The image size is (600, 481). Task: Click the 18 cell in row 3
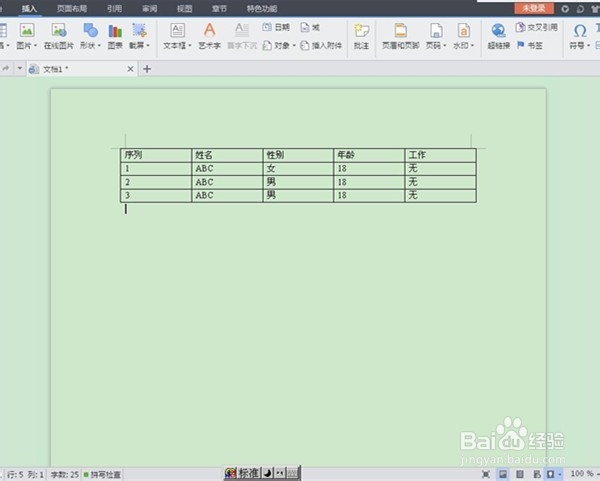coord(369,196)
